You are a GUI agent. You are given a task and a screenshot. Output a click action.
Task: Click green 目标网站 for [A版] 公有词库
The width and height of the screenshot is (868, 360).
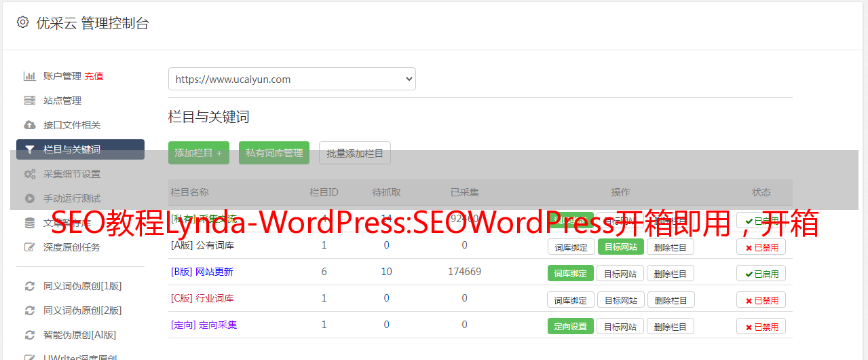620,247
